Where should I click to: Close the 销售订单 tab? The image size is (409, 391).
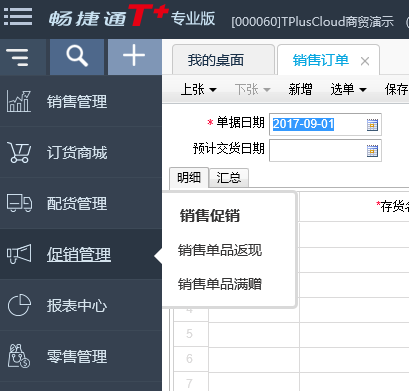(365, 61)
